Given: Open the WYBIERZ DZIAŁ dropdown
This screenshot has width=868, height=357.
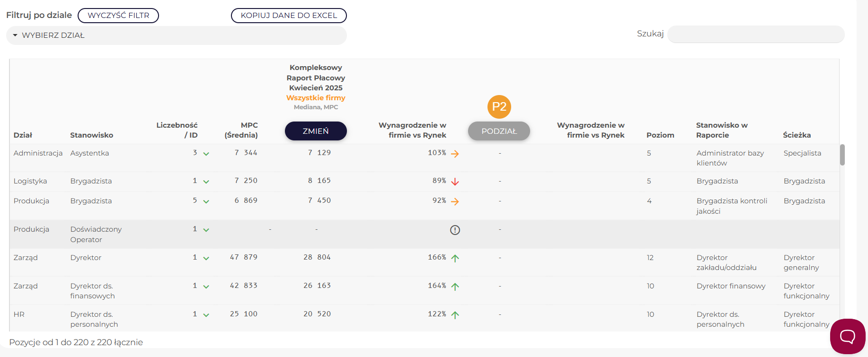Looking at the screenshot, I should [x=176, y=35].
